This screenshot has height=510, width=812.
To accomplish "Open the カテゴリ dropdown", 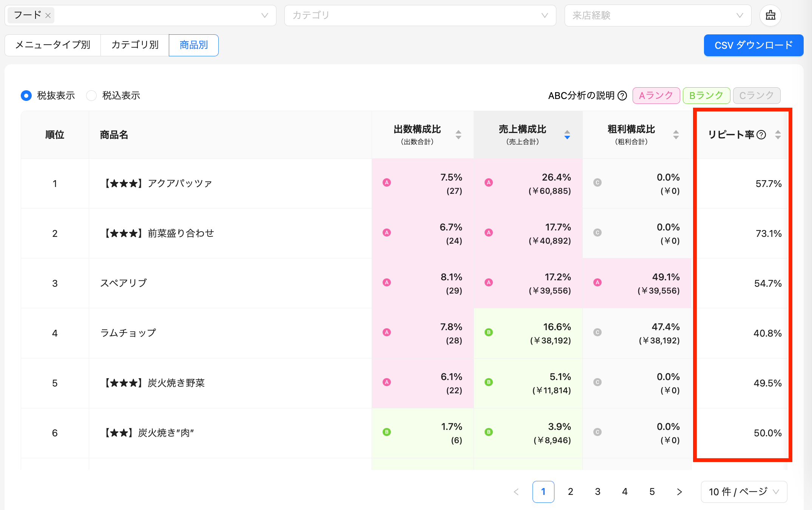I will 420,15.
